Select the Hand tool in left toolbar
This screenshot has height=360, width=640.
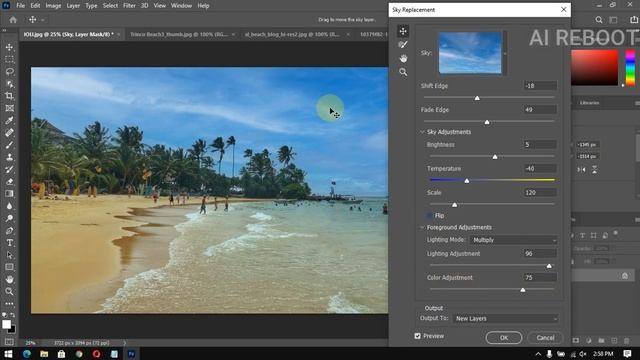(9, 280)
